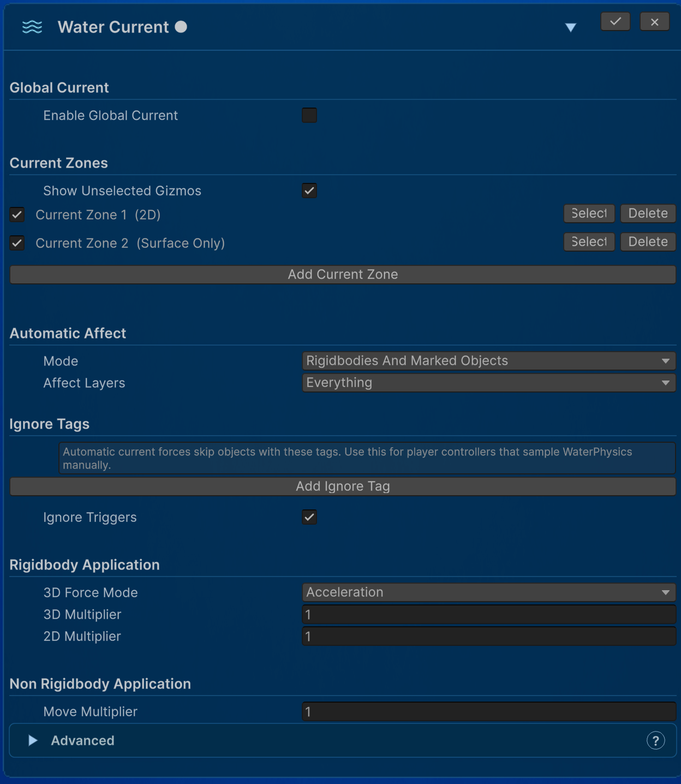Click the Affect Layers label

(x=85, y=383)
